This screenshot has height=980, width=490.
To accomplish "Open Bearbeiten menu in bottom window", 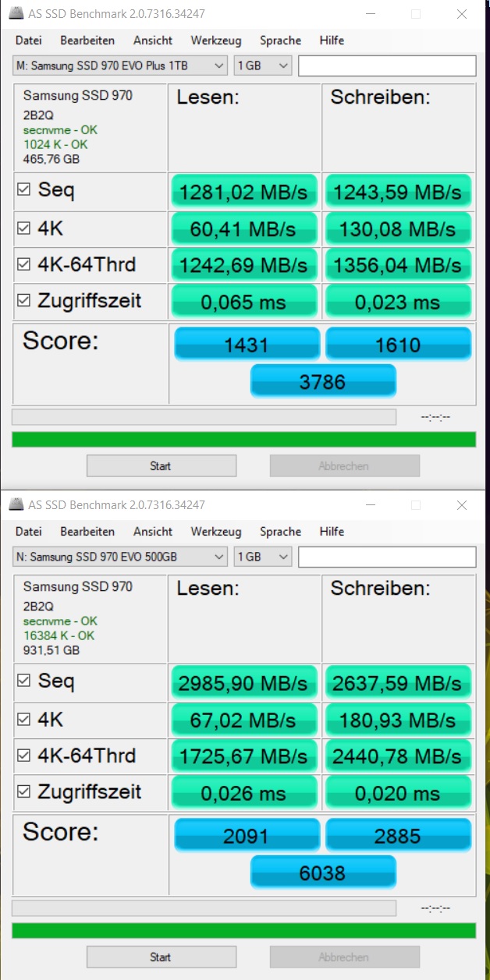I will click(x=87, y=532).
